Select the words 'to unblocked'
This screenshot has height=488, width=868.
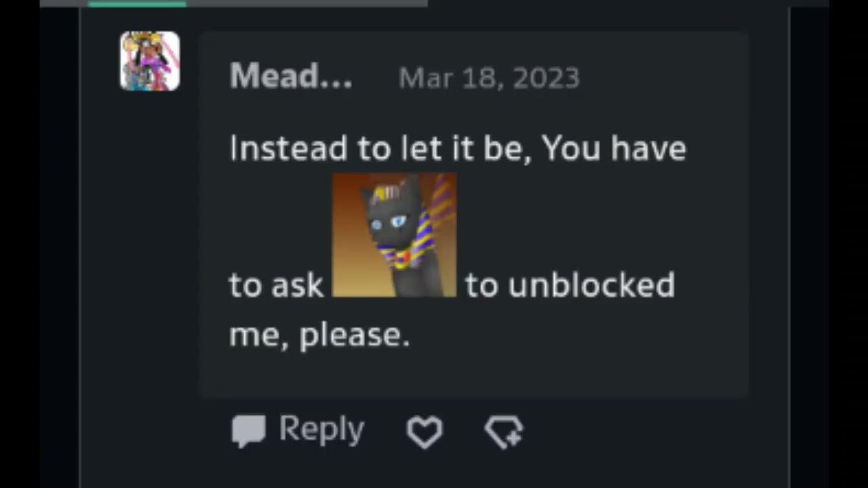point(570,285)
